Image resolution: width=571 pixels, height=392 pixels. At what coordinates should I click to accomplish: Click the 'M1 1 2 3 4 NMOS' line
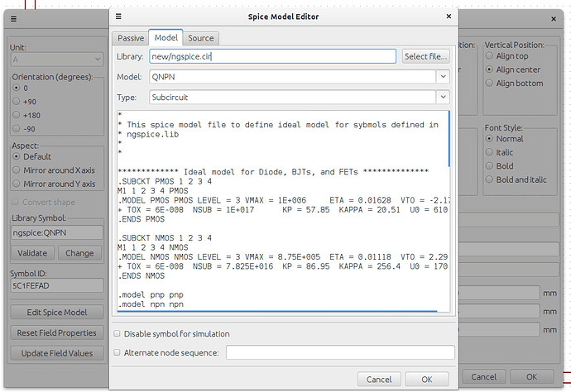(x=153, y=247)
